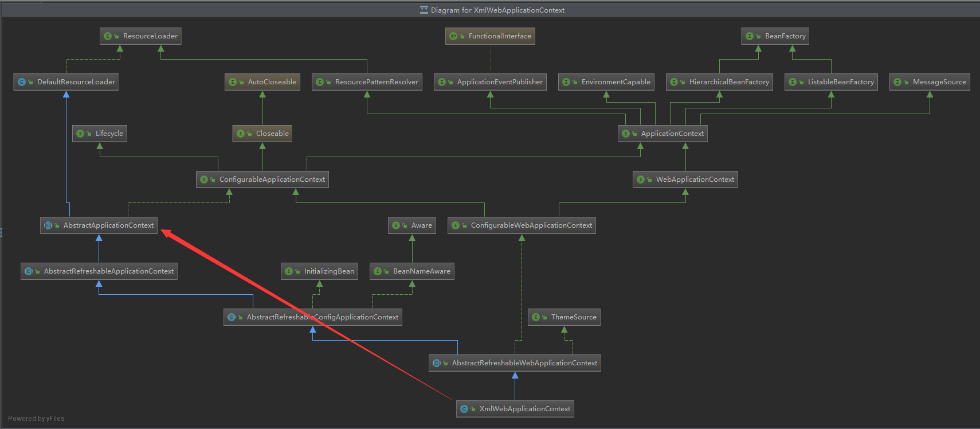
Task: Click the ResourcePatternResolver node
Action: point(367,82)
